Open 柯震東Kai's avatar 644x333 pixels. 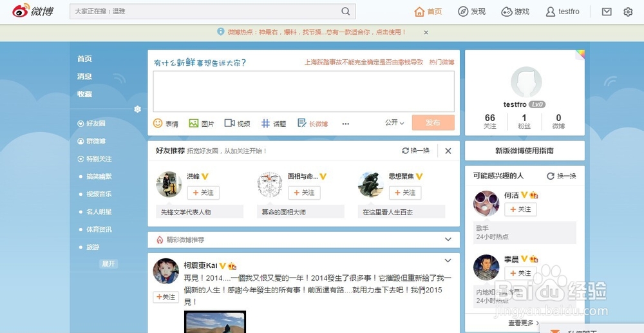tap(166, 271)
